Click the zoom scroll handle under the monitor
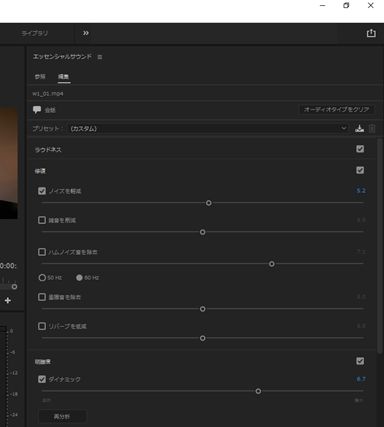This screenshot has width=384, height=427. click(x=14, y=287)
